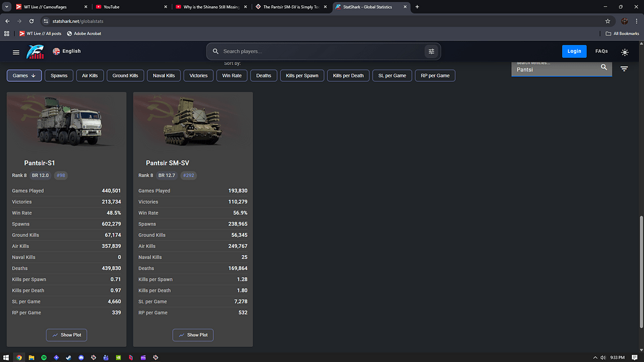Image resolution: width=644 pixels, height=362 pixels.
Task: Open Spotify from the taskbar
Action: 44,357
